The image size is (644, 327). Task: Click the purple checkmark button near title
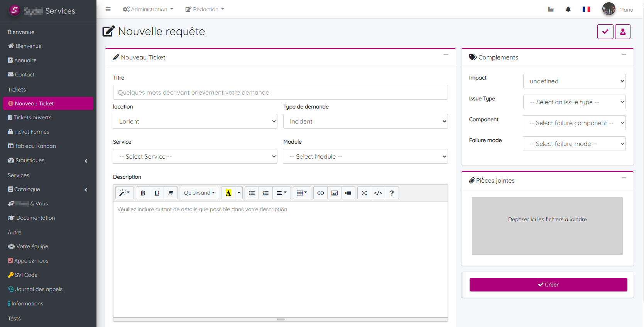click(605, 32)
